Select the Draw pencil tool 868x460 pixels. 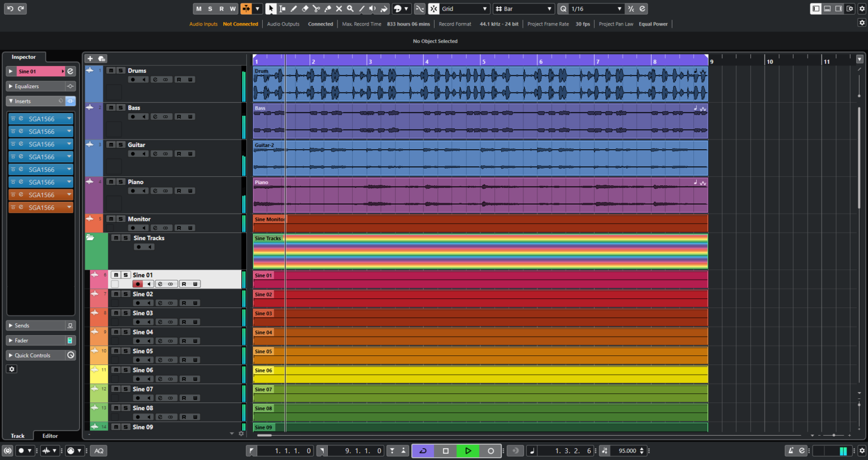click(294, 8)
